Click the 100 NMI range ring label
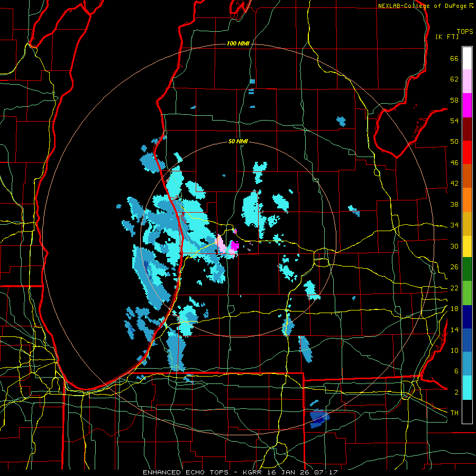This screenshot has width=476, height=476. 238,43
